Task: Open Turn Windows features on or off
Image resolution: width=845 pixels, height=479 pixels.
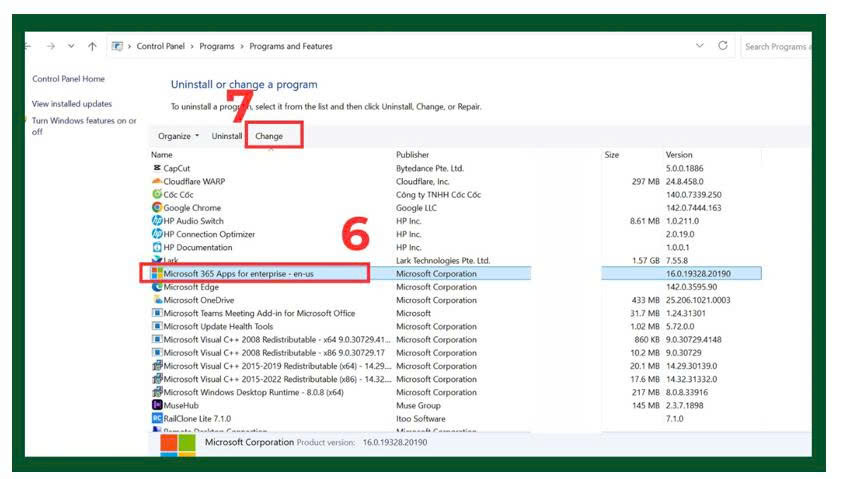Action: (x=84, y=126)
